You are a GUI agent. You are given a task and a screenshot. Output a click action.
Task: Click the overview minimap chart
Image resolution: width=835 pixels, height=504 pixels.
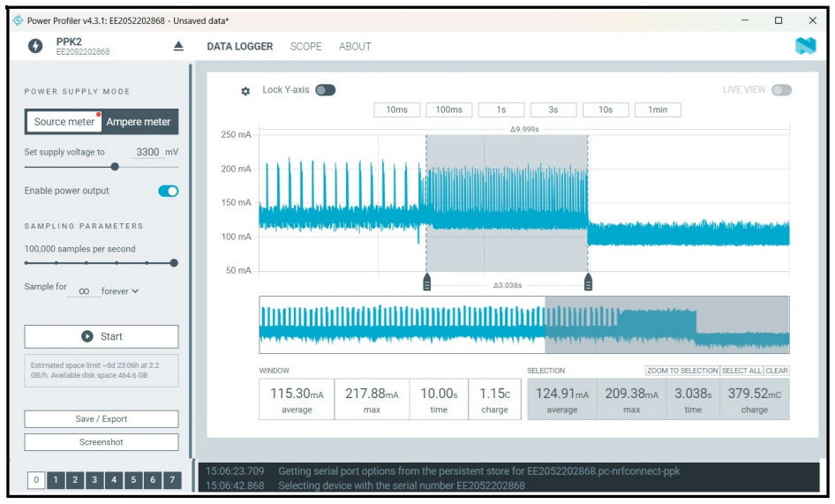pos(524,325)
